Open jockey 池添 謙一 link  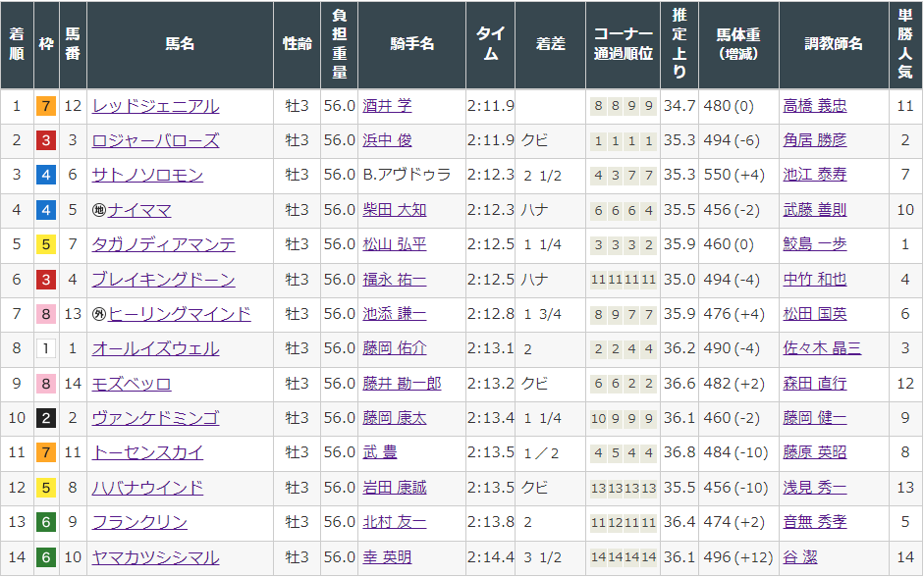tap(394, 314)
